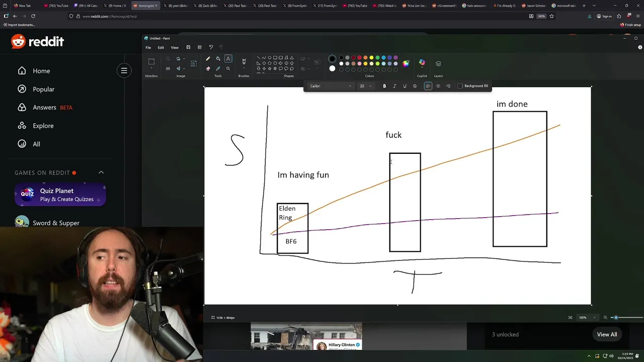
Task: Expand the Flip options arrow
Action: (184, 68)
